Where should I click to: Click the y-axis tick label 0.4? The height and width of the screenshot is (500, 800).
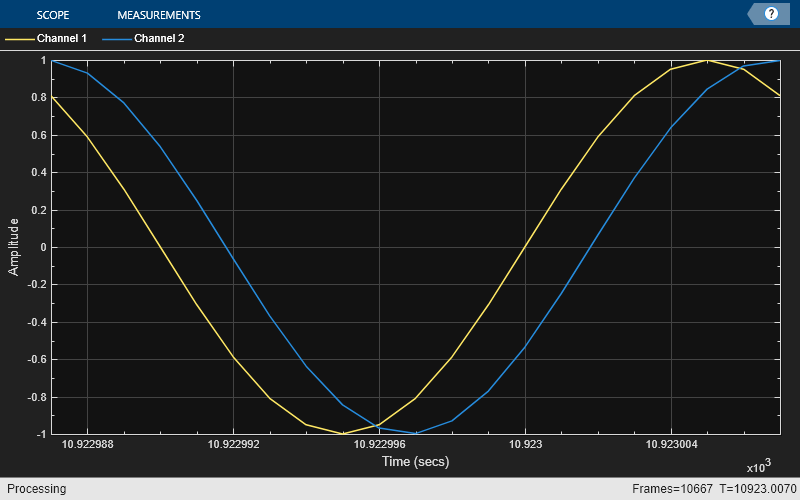click(39, 172)
